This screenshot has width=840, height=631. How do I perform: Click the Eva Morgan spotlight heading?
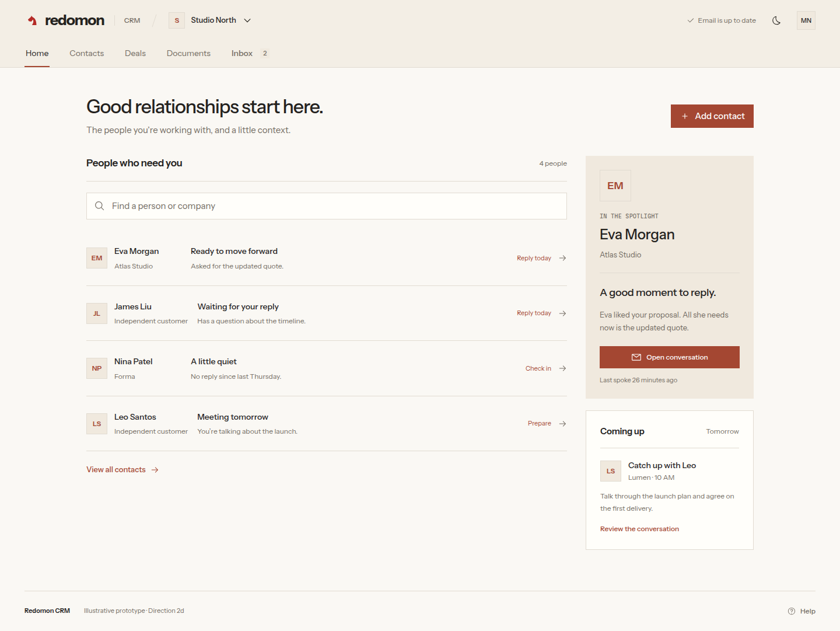pyautogui.click(x=637, y=235)
